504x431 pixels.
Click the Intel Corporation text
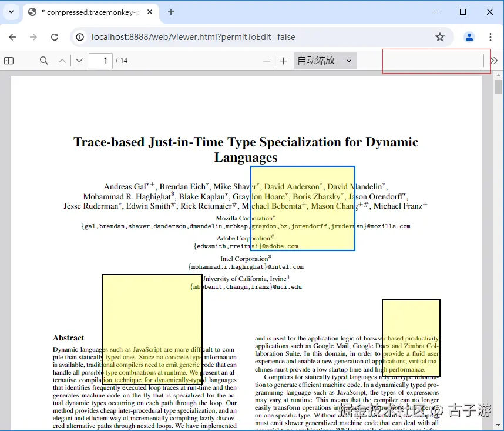[246, 259]
